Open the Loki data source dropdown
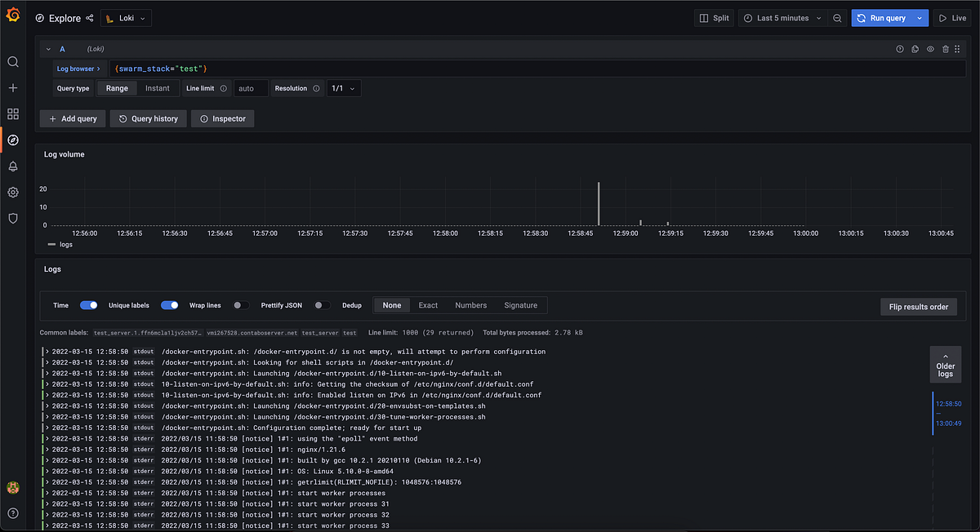The width and height of the screenshot is (980, 532). [x=126, y=16]
